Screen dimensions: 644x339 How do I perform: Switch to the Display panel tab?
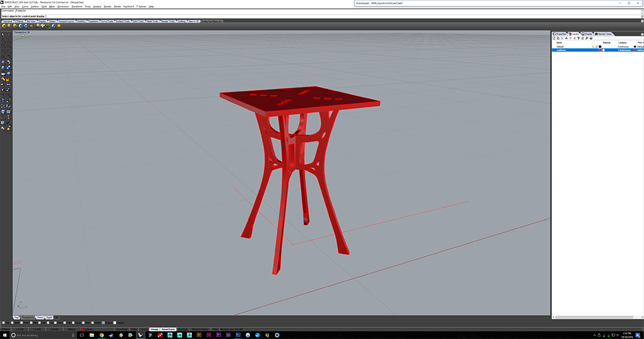587,34
